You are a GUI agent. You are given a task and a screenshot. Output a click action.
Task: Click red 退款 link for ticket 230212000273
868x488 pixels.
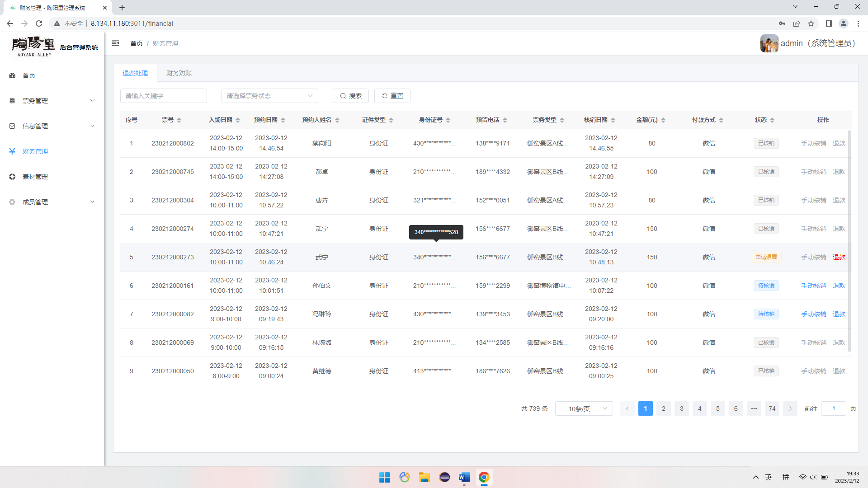839,257
